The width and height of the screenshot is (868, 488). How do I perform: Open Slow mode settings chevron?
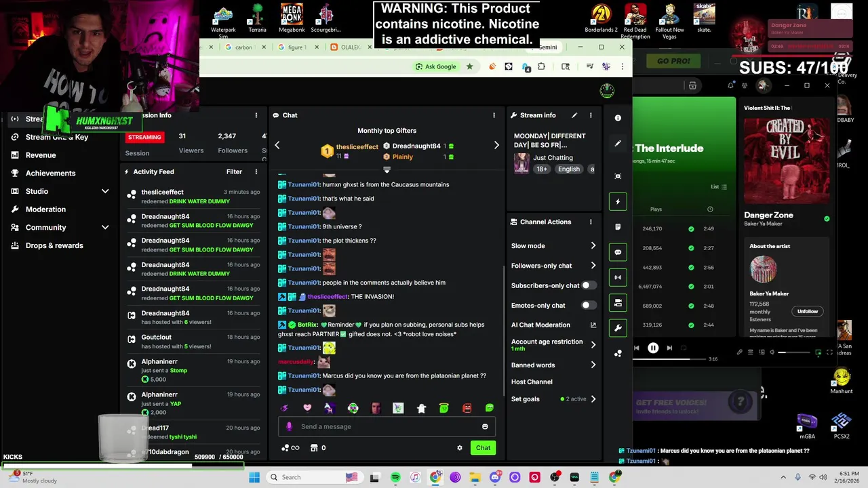pos(593,245)
